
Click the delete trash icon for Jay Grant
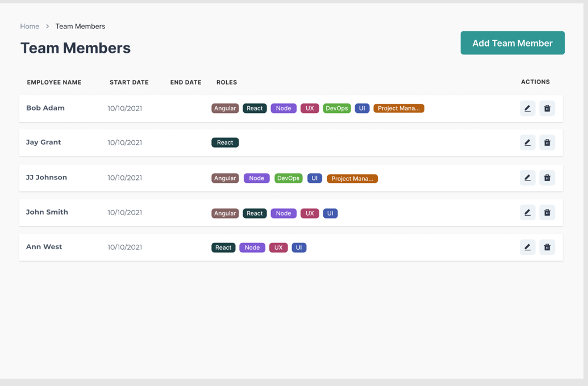pyautogui.click(x=547, y=142)
